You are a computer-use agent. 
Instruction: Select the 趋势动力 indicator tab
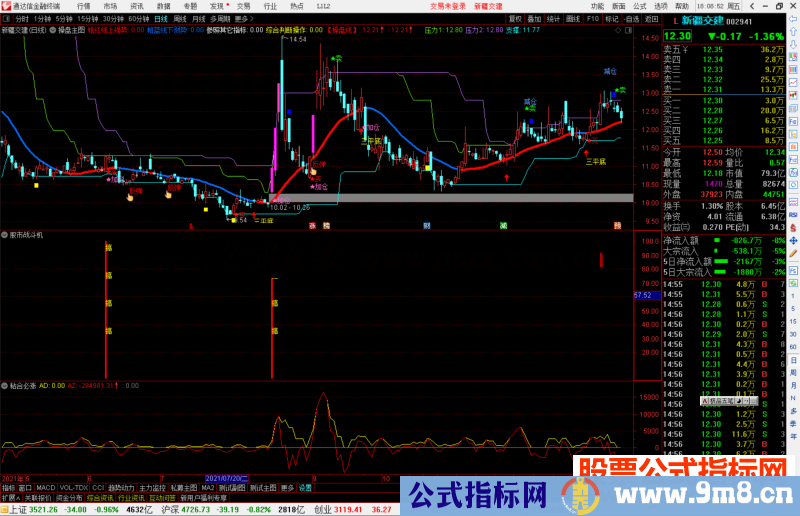121,488
